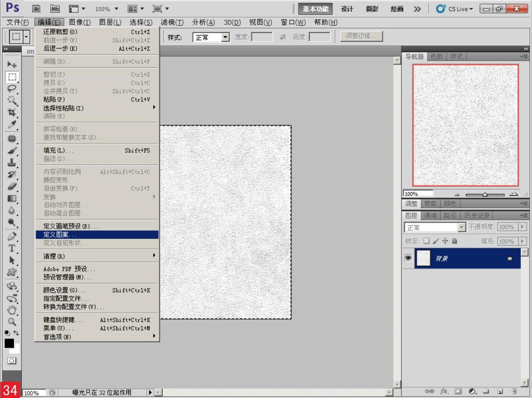Viewport: 532px width, 398px height.
Task: Click the 调整边缘 button
Action: [361, 36]
